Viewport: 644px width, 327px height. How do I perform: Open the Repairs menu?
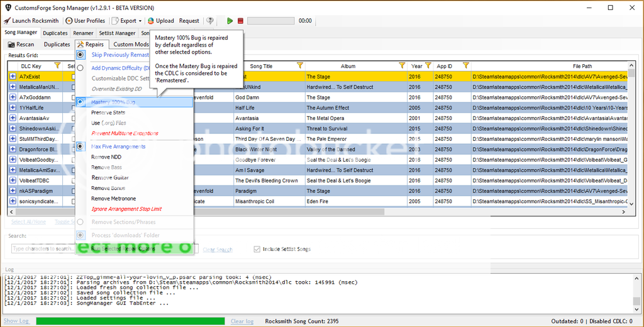point(91,45)
